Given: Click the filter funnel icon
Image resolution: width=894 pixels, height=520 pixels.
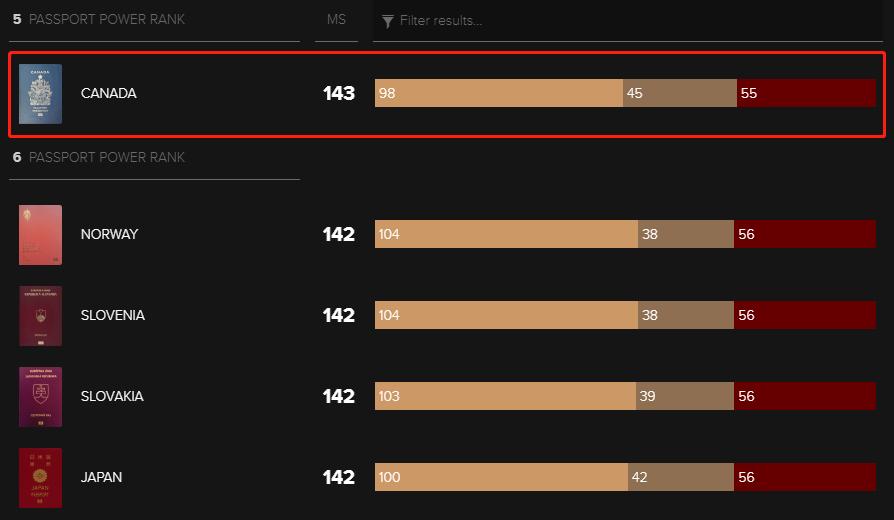Looking at the screenshot, I should click(x=387, y=21).
